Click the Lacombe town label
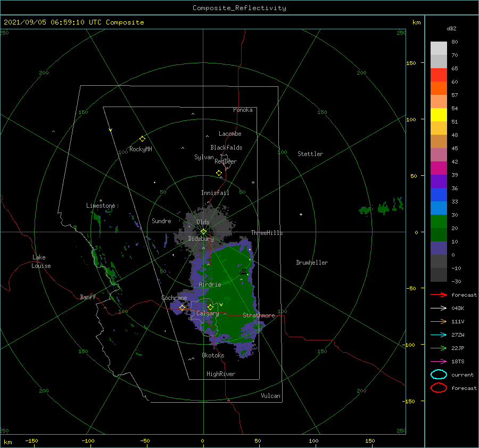 click(x=230, y=134)
